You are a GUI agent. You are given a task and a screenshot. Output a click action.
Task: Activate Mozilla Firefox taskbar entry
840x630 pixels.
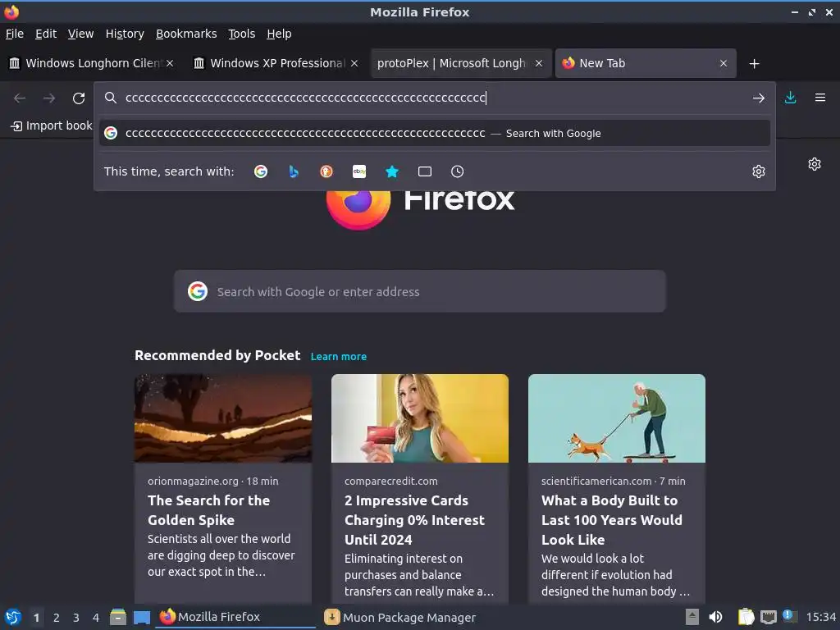235,617
